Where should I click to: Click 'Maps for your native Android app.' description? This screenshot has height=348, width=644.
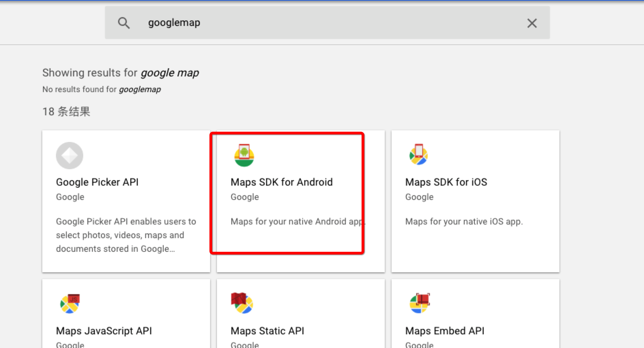point(297,222)
